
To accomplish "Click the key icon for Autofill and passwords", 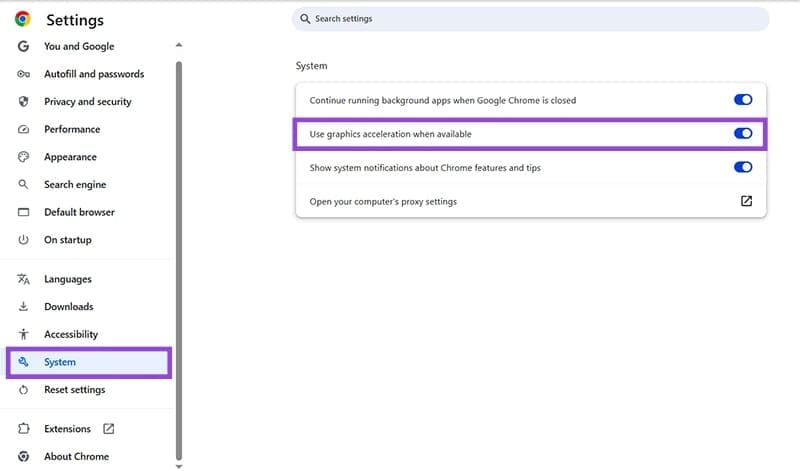I will coord(23,74).
